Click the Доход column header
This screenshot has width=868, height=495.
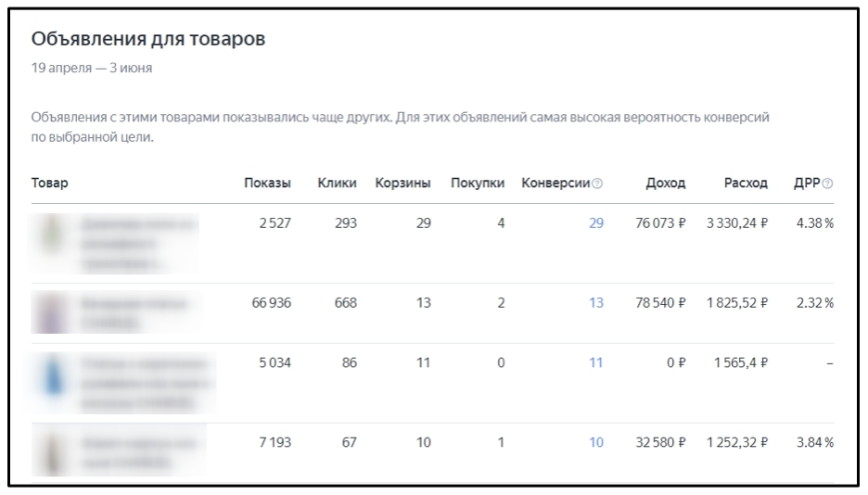(666, 183)
